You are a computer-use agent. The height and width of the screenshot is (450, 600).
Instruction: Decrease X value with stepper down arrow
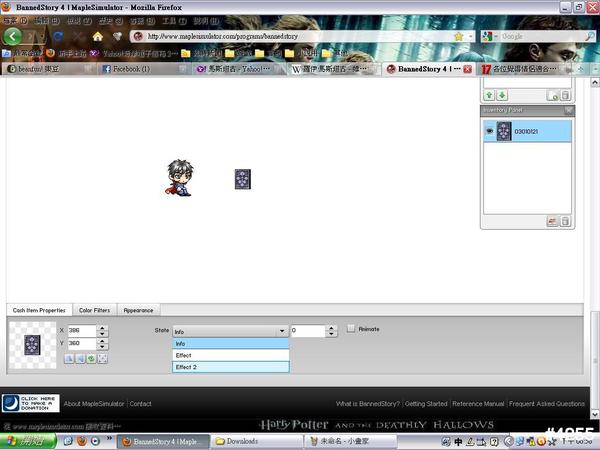[x=102, y=334]
